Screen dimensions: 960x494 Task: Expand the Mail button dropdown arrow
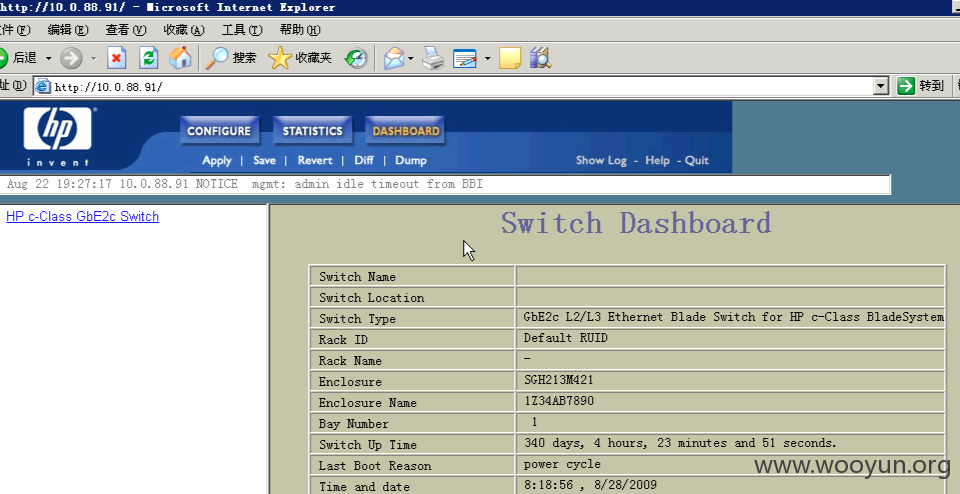pyautogui.click(x=410, y=59)
